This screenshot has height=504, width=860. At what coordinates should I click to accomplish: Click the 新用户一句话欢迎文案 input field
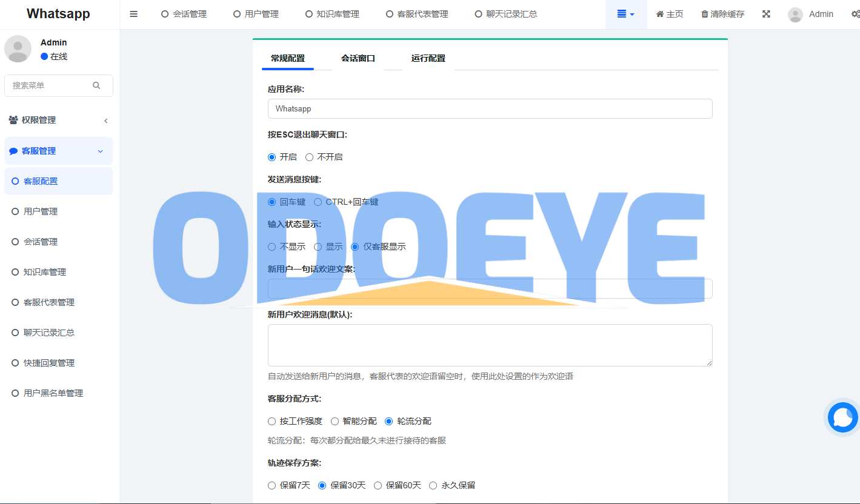click(x=490, y=288)
